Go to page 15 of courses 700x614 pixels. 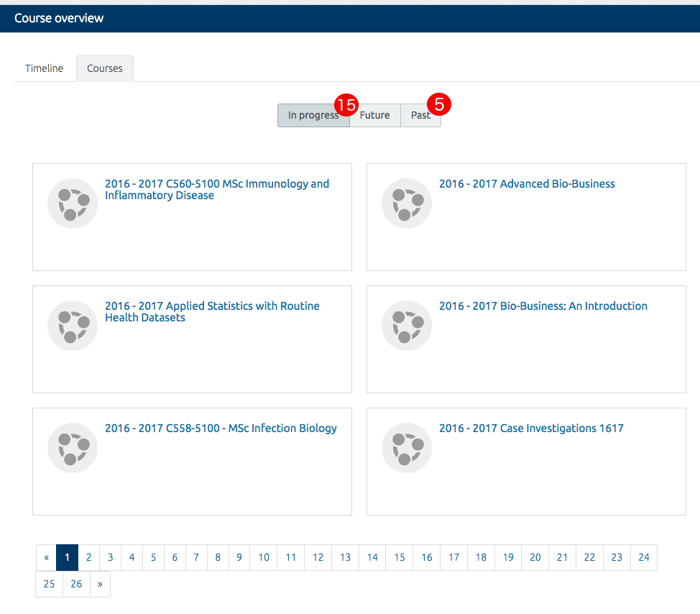[x=400, y=557]
